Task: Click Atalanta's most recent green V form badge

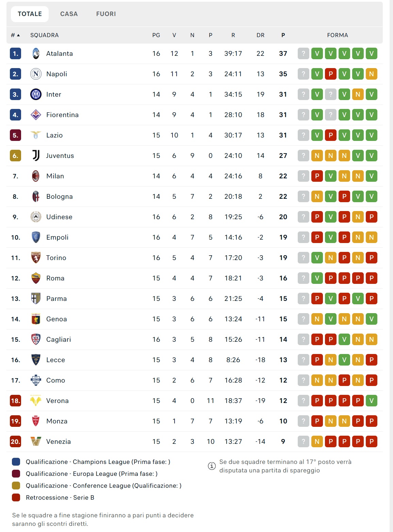Action: click(317, 54)
